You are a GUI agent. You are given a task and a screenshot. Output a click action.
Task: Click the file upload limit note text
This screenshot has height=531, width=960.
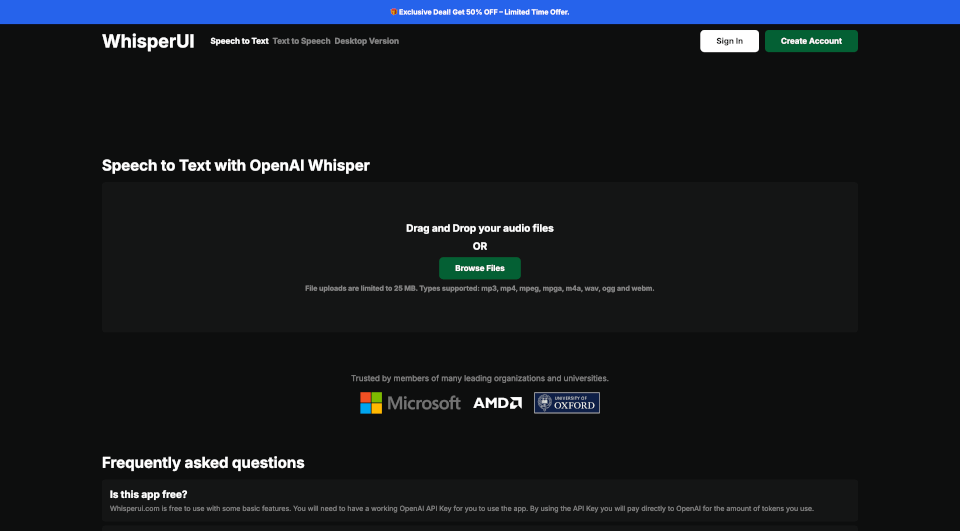point(480,288)
